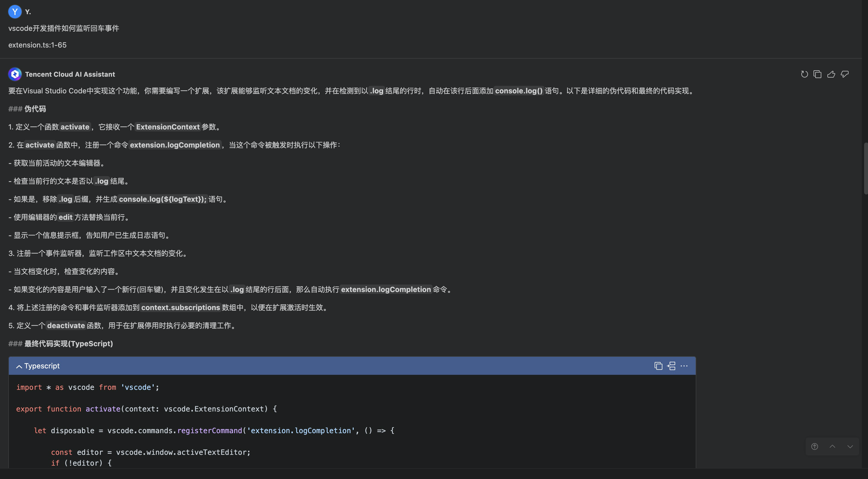Copy the whole assistant reply
This screenshot has width=868, height=479.
(x=817, y=74)
